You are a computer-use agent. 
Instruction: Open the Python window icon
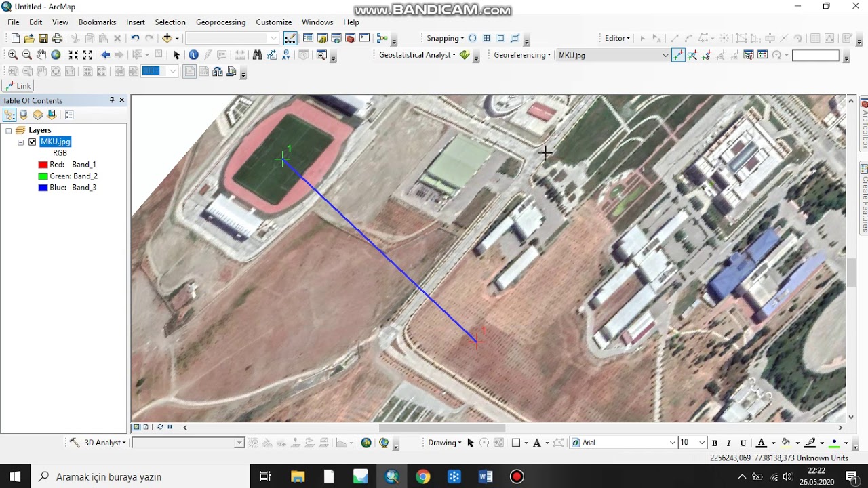pos(365,39)
